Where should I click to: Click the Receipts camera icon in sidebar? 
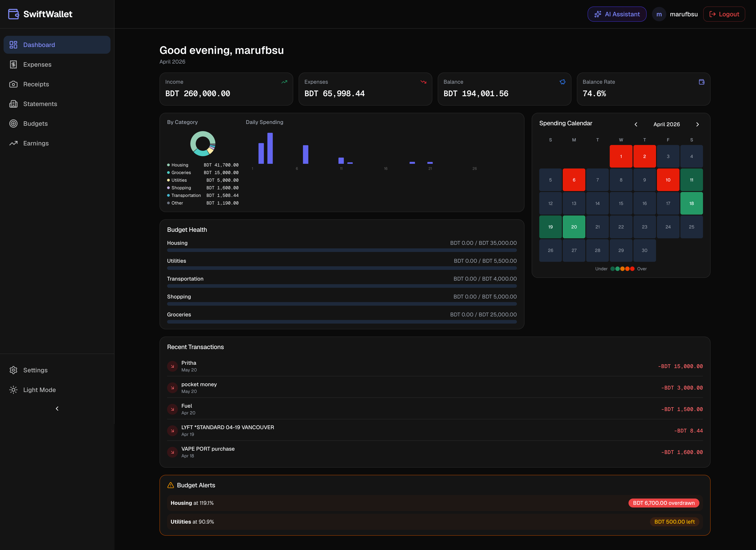click(13, 84)
